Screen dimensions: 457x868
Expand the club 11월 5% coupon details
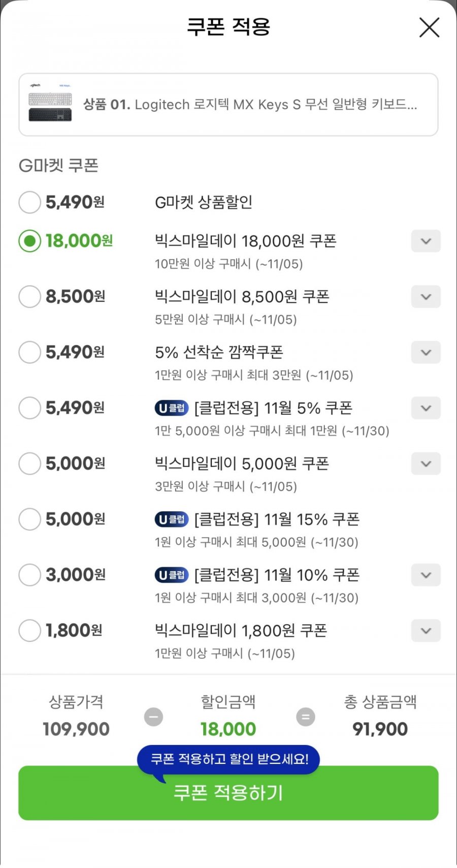tap(426, 408)
